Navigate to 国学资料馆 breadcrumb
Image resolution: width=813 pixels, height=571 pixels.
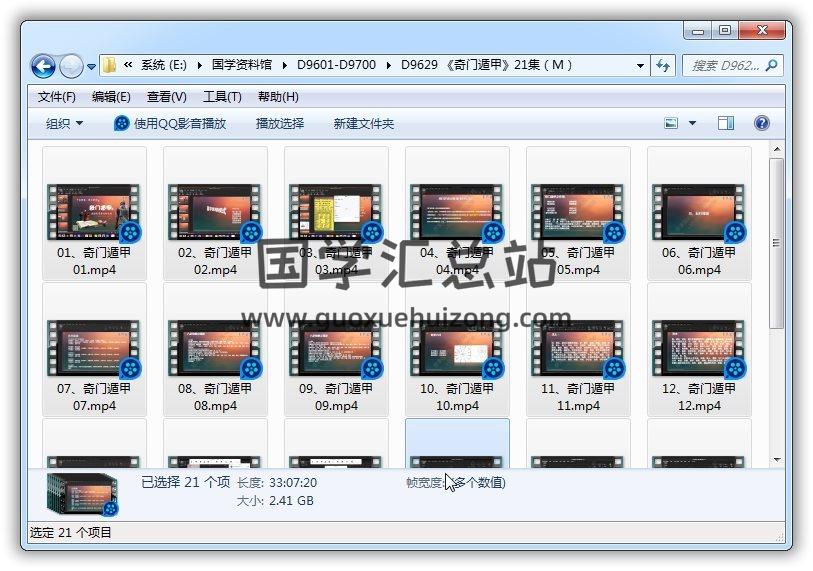[242, 65]
